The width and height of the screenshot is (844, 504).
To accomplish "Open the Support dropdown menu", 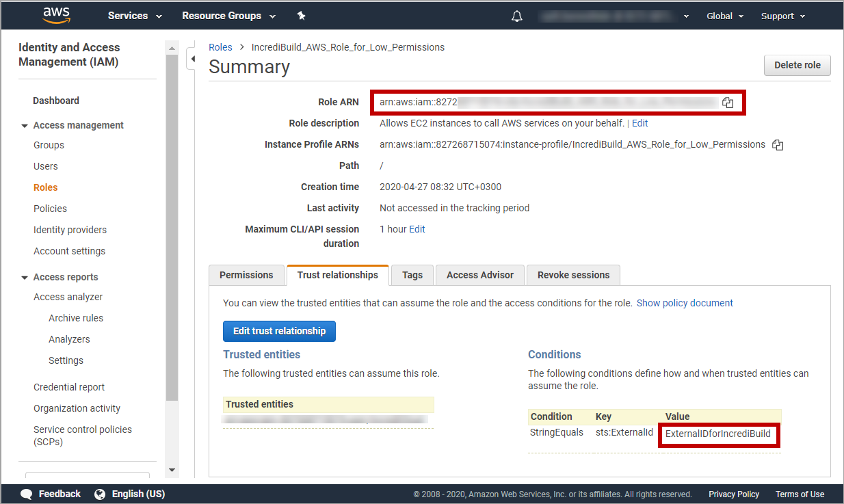I will (783, 16).
